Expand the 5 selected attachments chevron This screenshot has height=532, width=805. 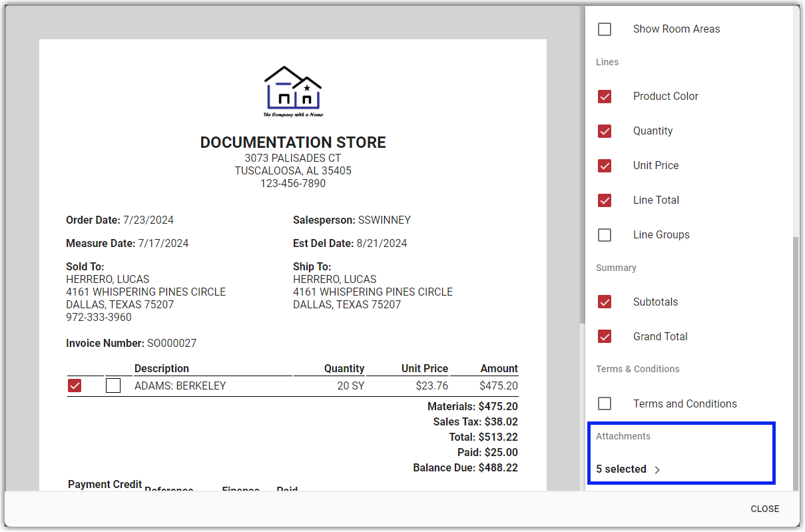657,470
